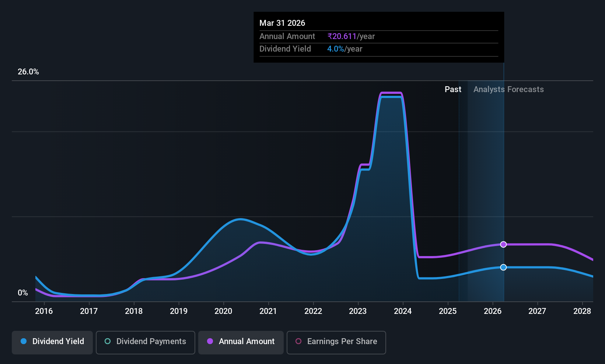Click the 2026 x-axis label
Screen dimensions: 605x364
[493, 311]
